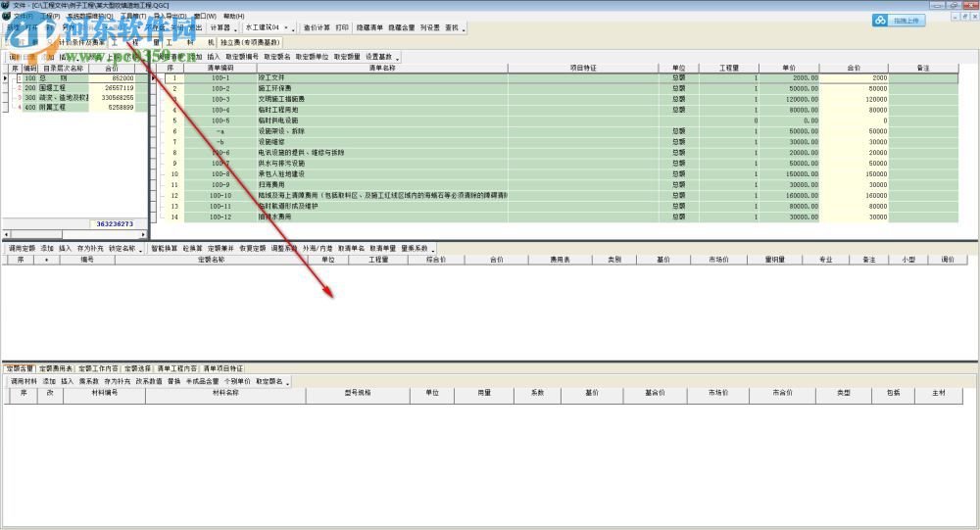Image resolution: width=980 pixels, height=530 pixels.
Task: Click 取清单名 in the quota toolbar
Action: (351, 249)
